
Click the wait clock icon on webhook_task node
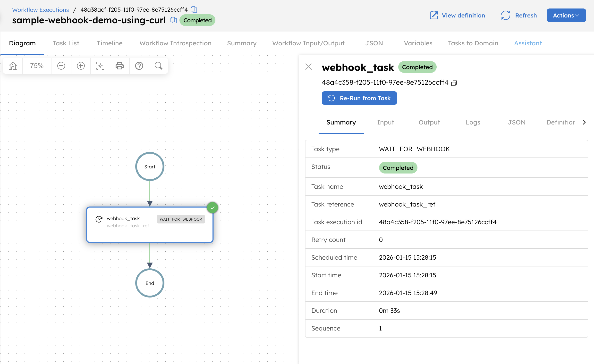point(99,219)
